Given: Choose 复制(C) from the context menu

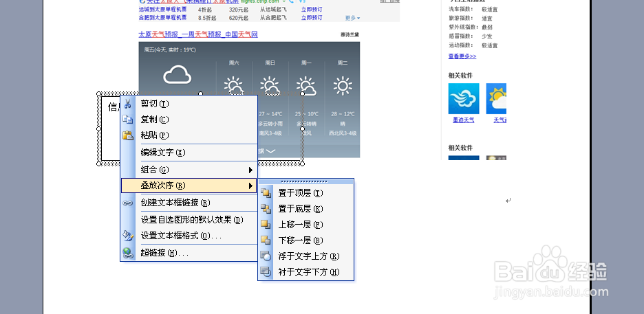Looking at the screenshot, I should 189,120.
